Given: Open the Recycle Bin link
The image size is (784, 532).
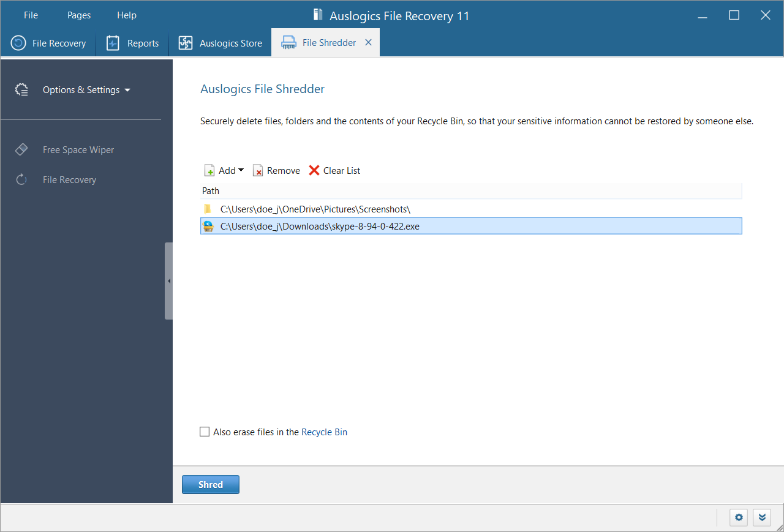Looking at the screenshot, I should pyautogui.click(x=324, y=432).
